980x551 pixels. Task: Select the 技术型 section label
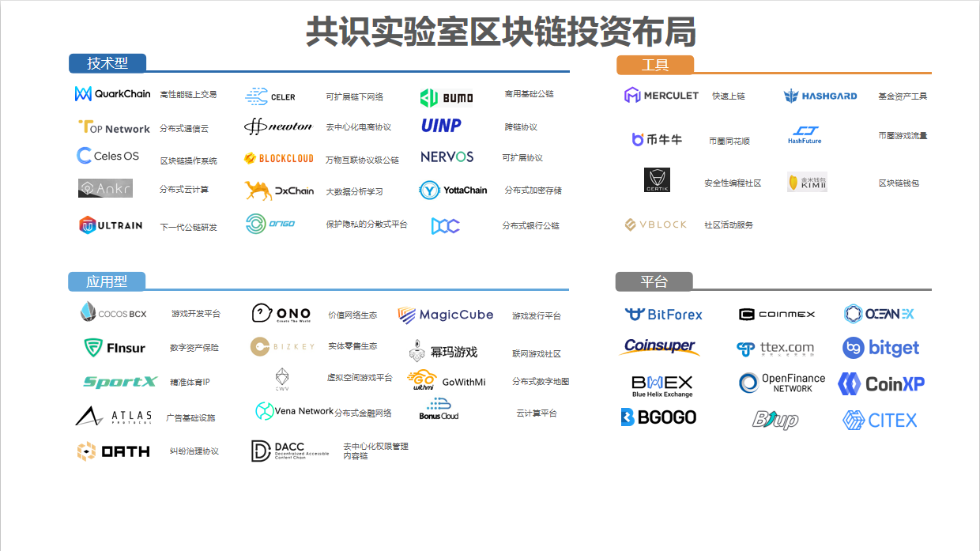point(107,63)
